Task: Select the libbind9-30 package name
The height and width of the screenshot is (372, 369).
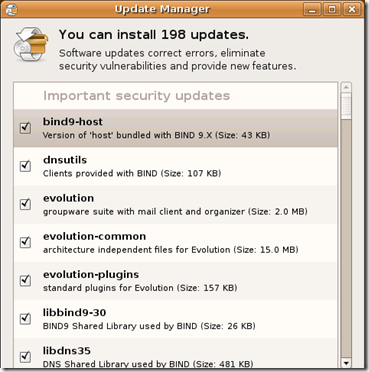Action: (74, 313)
